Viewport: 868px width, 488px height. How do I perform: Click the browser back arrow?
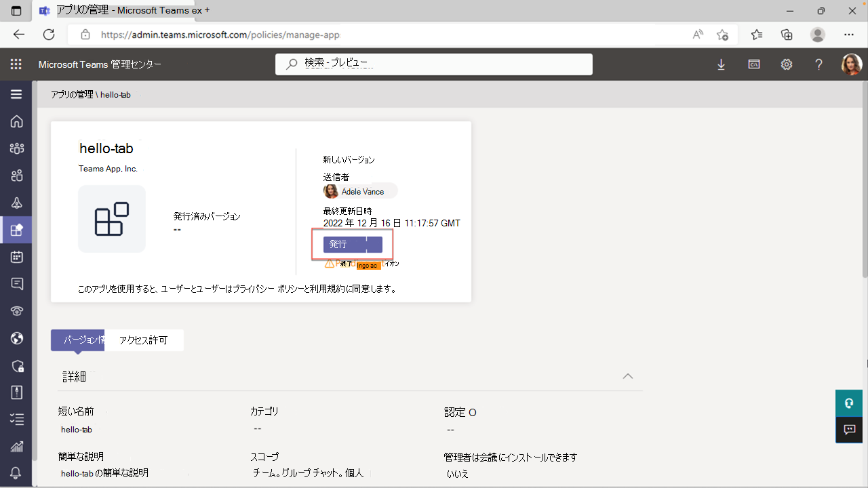[19, 35]
